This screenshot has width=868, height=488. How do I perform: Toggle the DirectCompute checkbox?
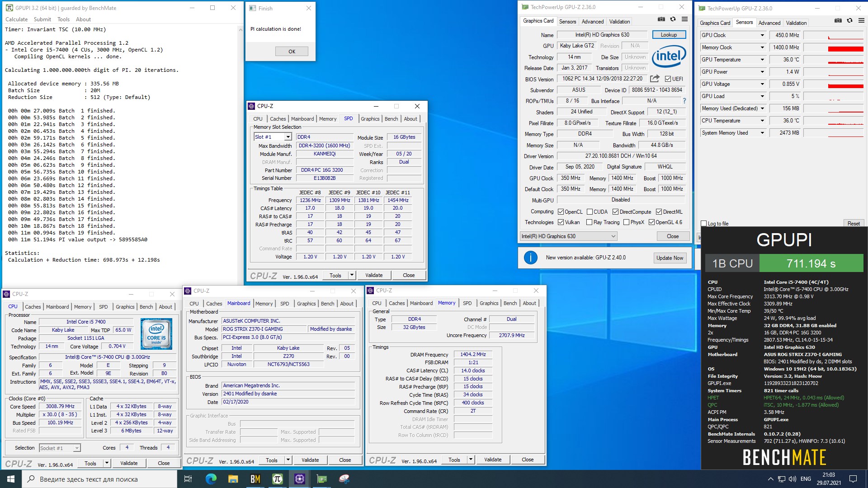pos(615,212)
